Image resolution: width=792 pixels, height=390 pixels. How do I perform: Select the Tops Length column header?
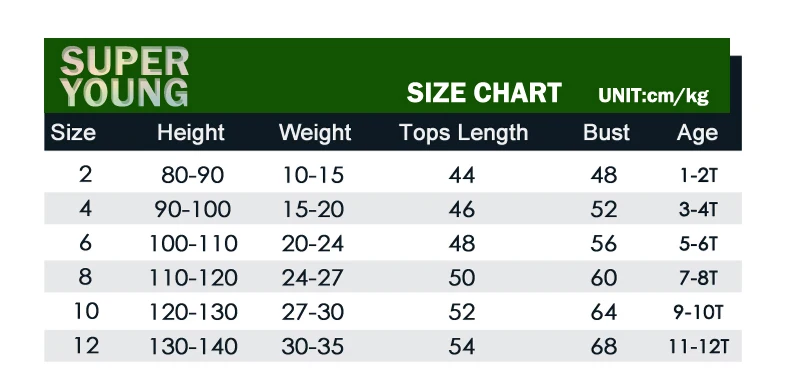(464, 133)
